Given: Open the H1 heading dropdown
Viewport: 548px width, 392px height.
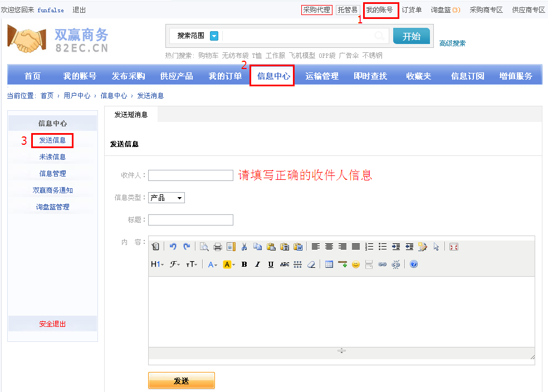Looking at the screenshot, I should [x=158, y=264].
